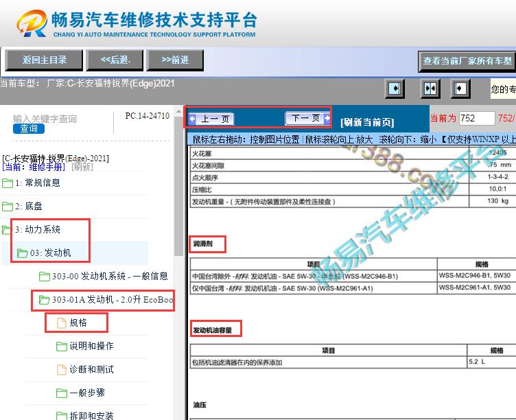
Task: Click WSS-M2C961-A1, 5W30 specification cell
Action: pyautogui.click(x=475, y=288)
